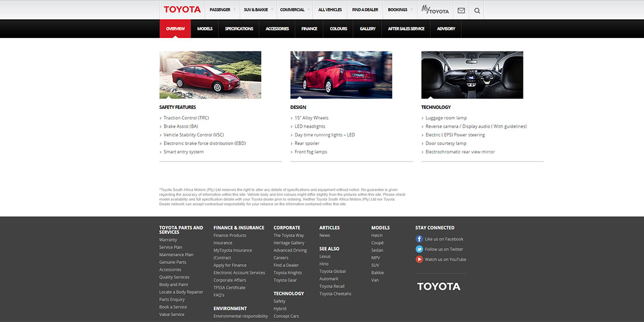Click the Toyota logo in header
This screenshot has height=322, width=644.
[182, 9]
